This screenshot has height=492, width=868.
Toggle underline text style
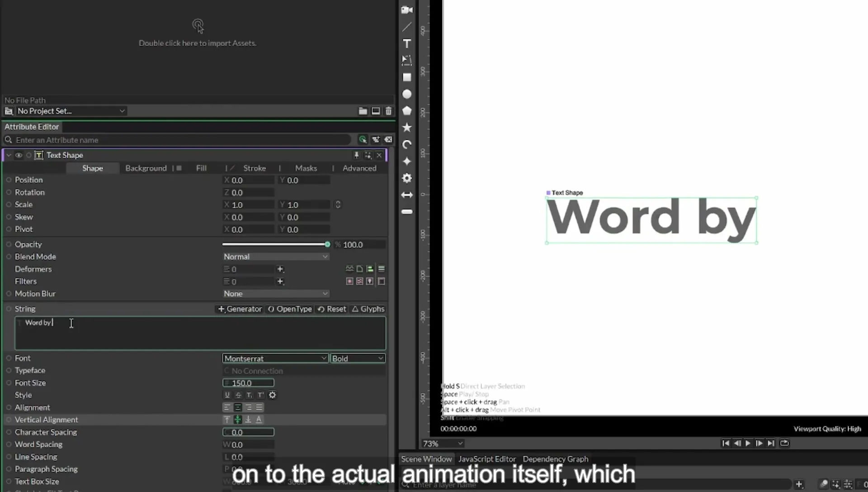click(x=227, y=395)
